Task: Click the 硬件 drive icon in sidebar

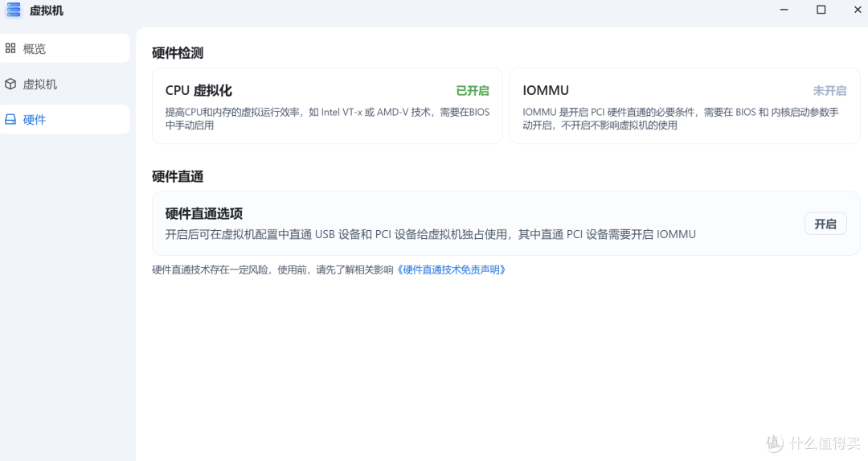Action: click(10, 119)
